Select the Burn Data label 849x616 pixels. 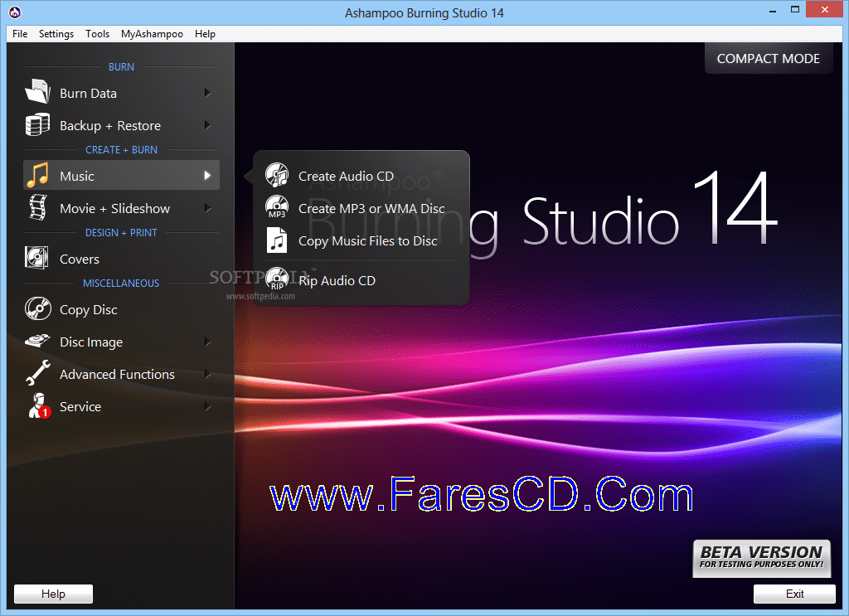[x=88, y=93]
